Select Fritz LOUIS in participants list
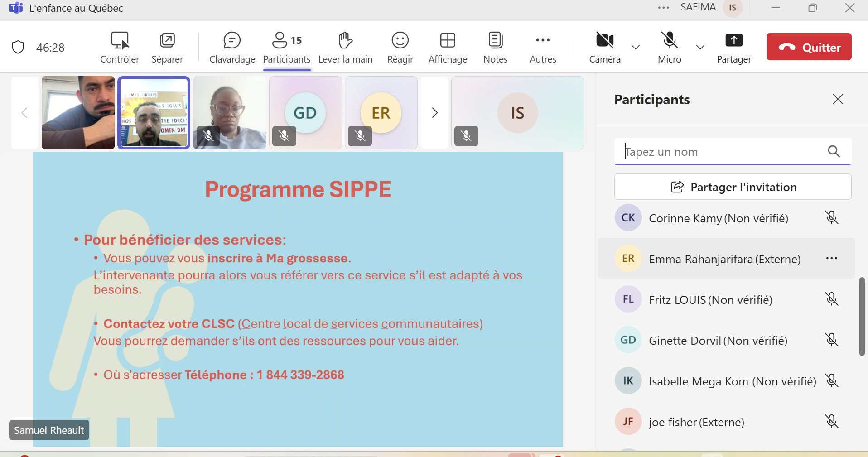The width and height of the screenshot is (868, 457). pyautogui.click(x=726, y=299)
